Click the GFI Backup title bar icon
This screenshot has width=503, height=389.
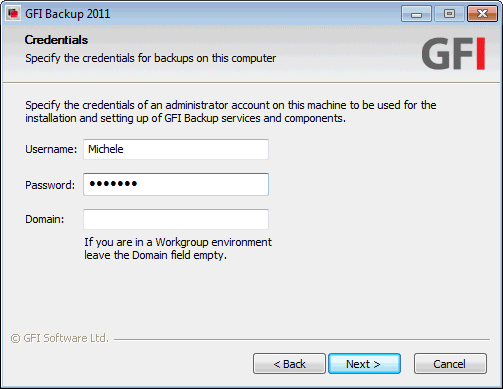point(13,14)
